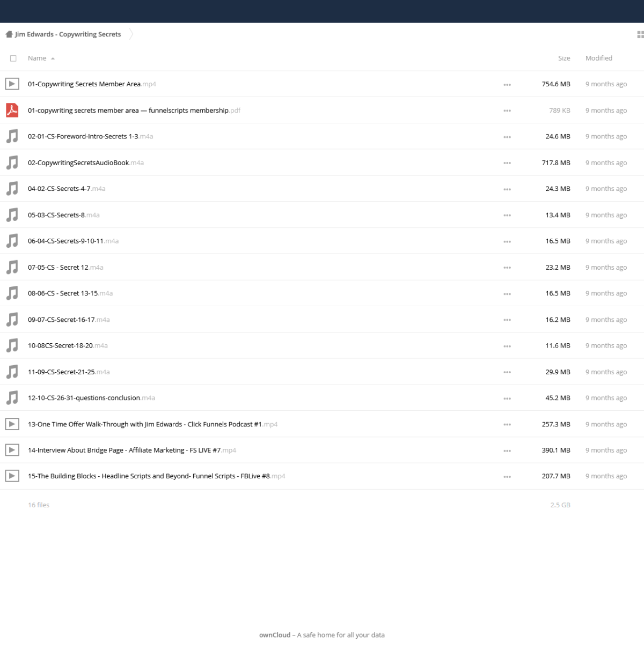
Task: Click audio icon for 05-03-CS-Secrets-8
Action: coord(12,215)
